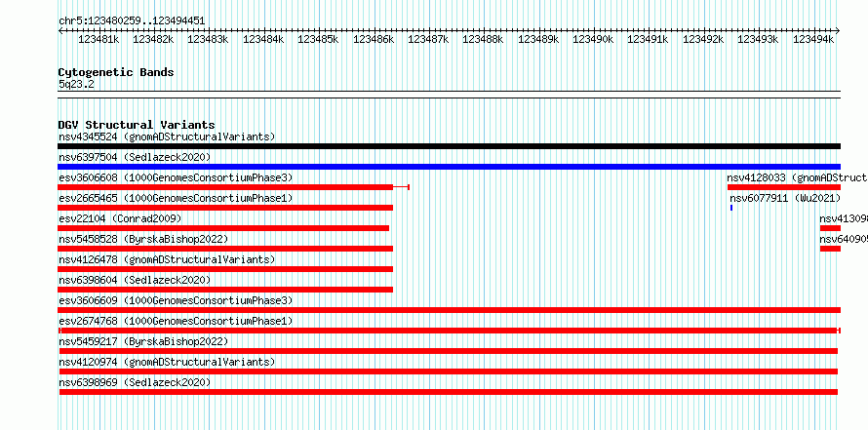Click the long red nsv4120974 bar
The height and width of the screenshot is (430, 868).
(x=449, y=371)
